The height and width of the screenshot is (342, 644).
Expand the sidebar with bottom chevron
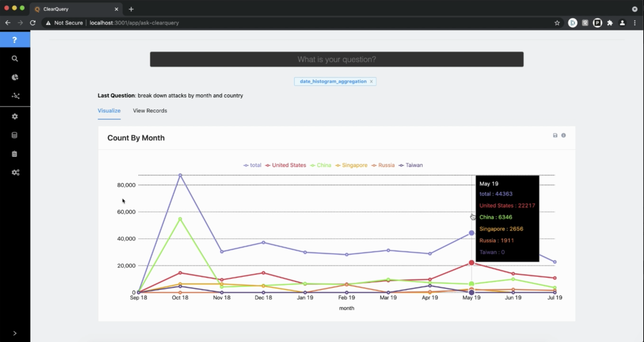point(15,333)
